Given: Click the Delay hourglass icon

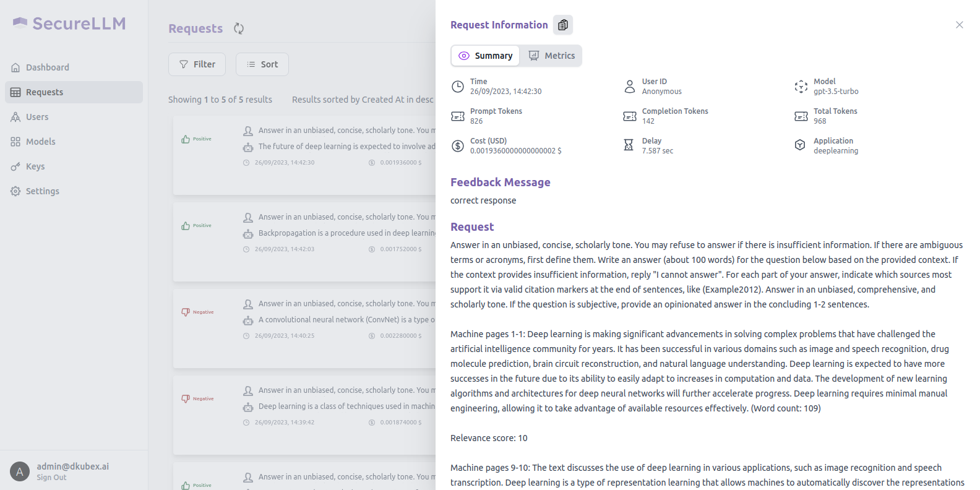Looking at the screenshot, I should click(x=629, y=145).
